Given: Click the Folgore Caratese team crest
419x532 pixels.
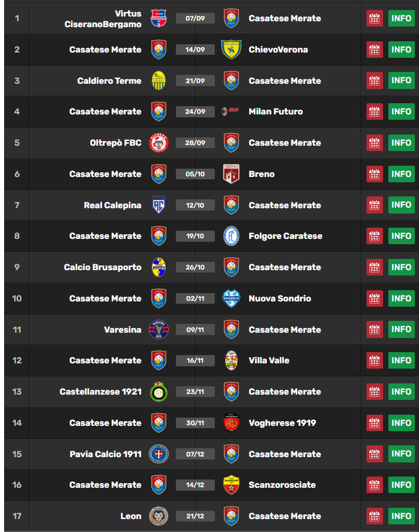Looking at the screenshot, I should pyautogui.click(x=231, y=236).
